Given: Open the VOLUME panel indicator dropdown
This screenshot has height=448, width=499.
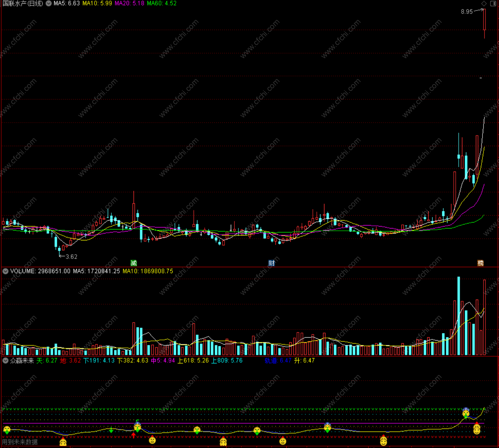Looking at the screenshot, I should pos(5,271).
